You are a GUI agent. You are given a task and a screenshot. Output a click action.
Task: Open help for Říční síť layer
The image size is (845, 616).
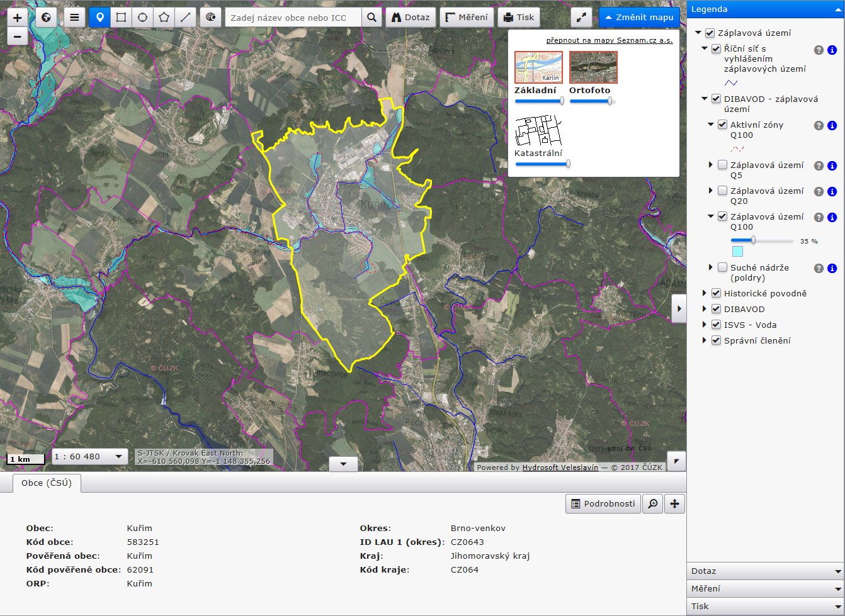[x=819, y=50]
